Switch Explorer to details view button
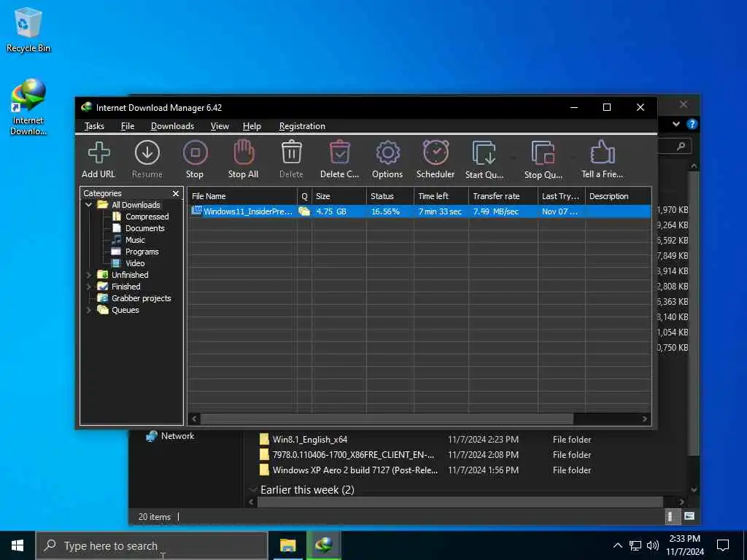The image size is (747, 560). [670, 516]
